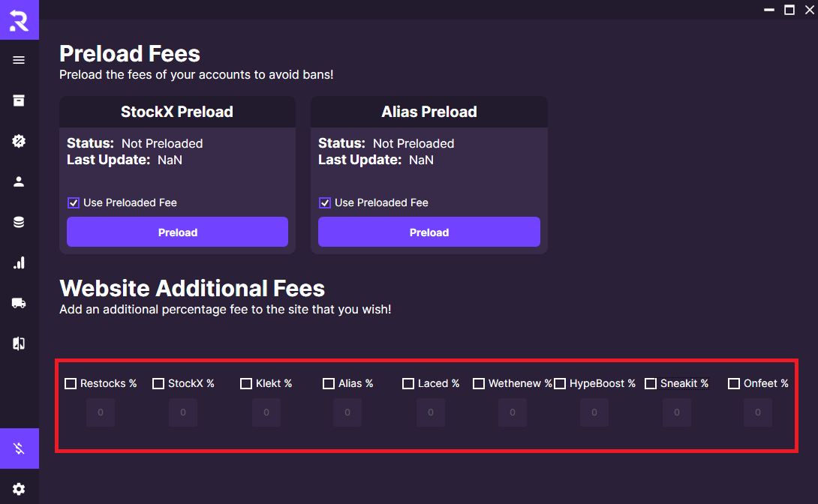
Task: Click the R logo in the top-left corner
Action: (20, 19)
